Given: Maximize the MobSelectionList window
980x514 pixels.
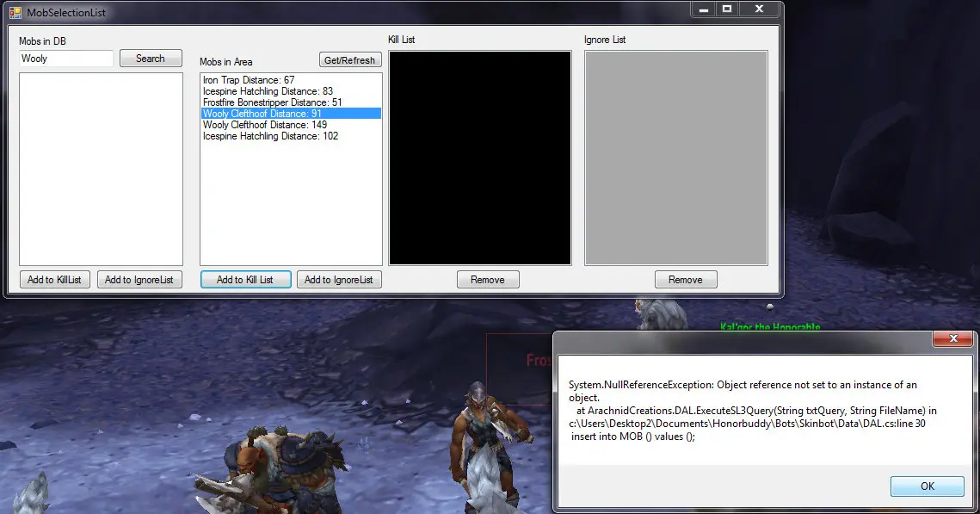Looking at the screenshot, I should pos(727,9).
